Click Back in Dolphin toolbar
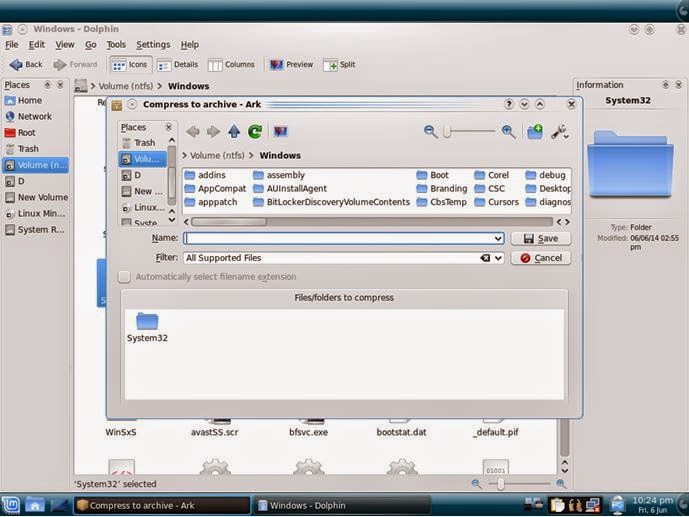Image resolution: width=689 pixels, height=517 pixels. 26,65
